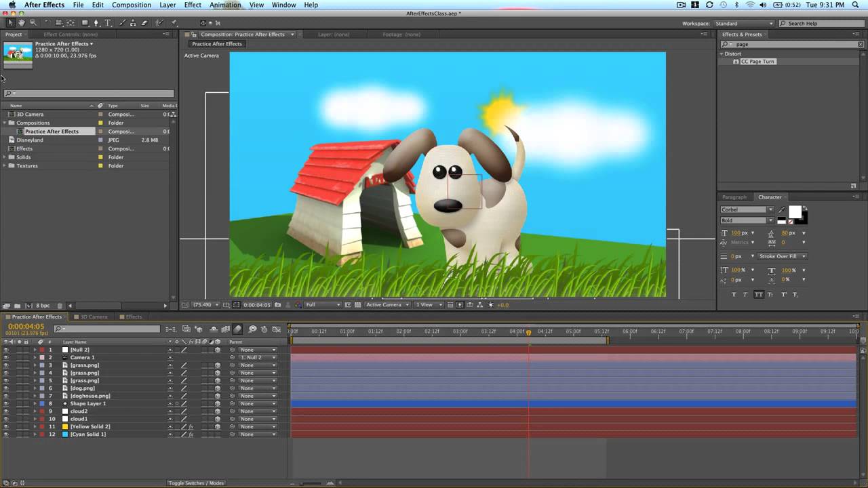The image size is (868, 488).
Task: Select the Eraser tool
Action: 144,23
